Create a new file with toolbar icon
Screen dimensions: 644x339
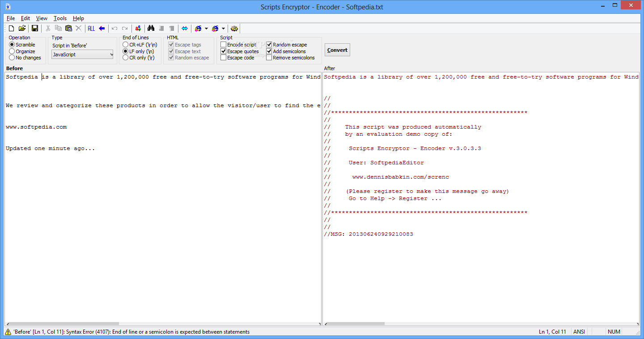point(12,28)
